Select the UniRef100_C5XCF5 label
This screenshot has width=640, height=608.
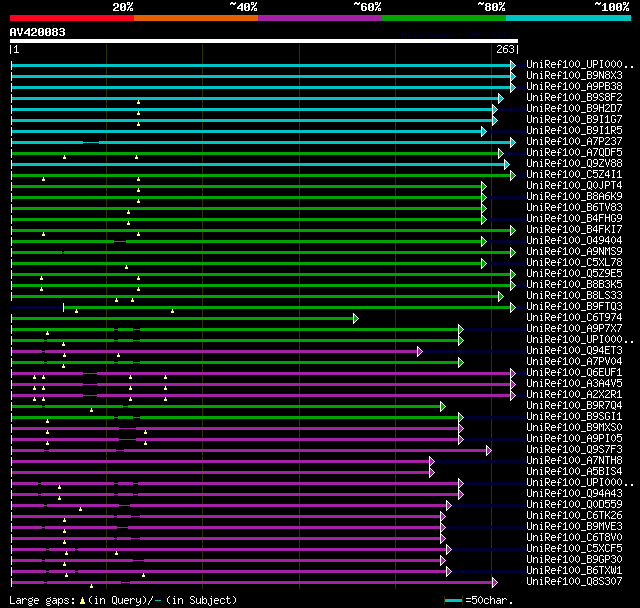click(574, 549)
